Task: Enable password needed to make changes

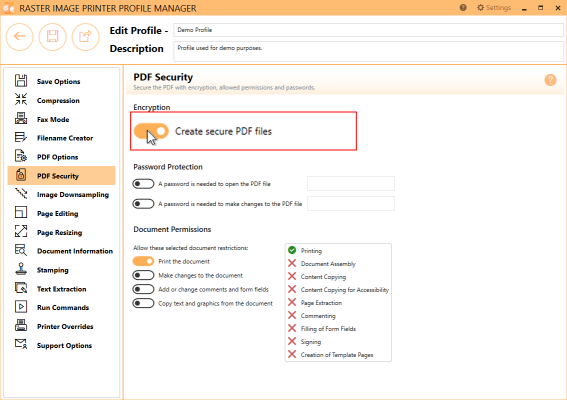Action: (x=143, y=204)
